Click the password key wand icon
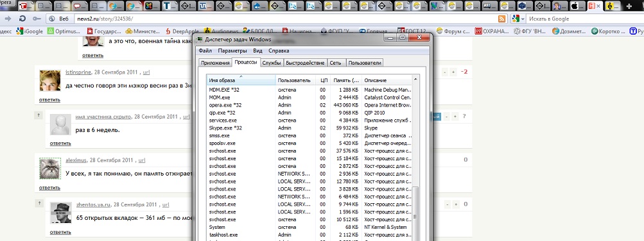 click(37, 19)
